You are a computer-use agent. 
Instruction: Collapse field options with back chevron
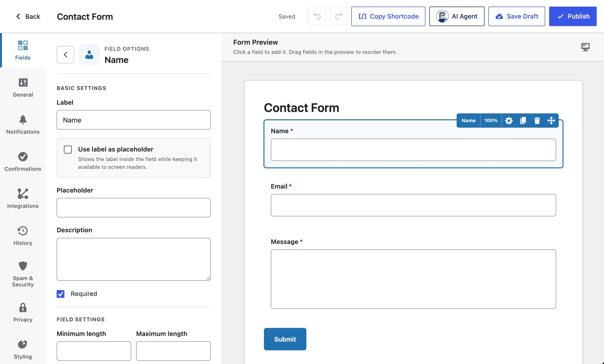click(65, 55)
